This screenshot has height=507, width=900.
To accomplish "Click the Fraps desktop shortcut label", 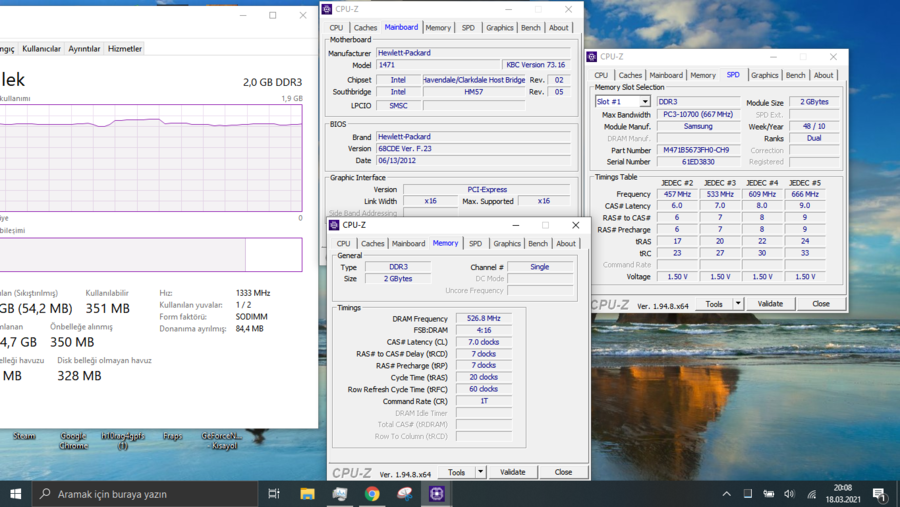I will tap(172, 436).
